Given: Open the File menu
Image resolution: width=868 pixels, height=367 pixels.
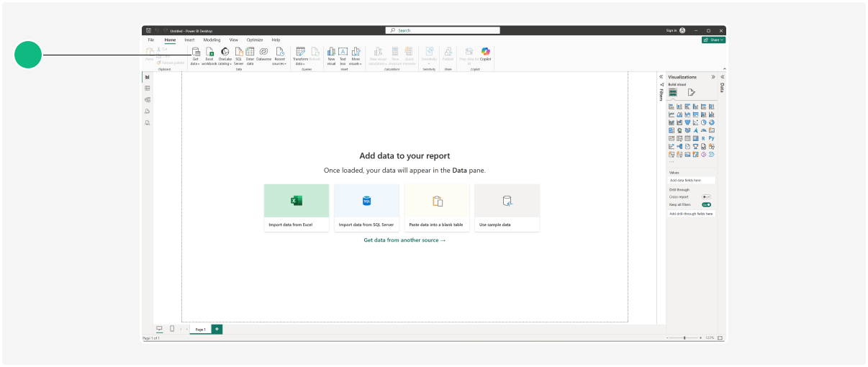Looking at the screenshot, I should pyautogui.click(x=151, y=40).
